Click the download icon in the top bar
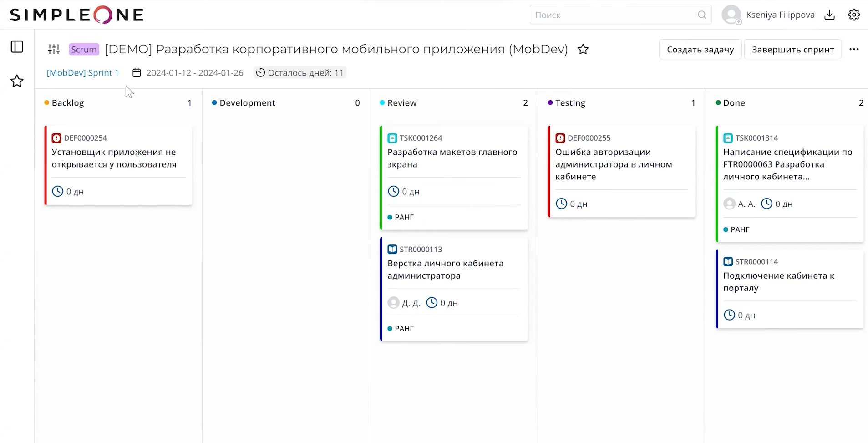 click(830, 15)
